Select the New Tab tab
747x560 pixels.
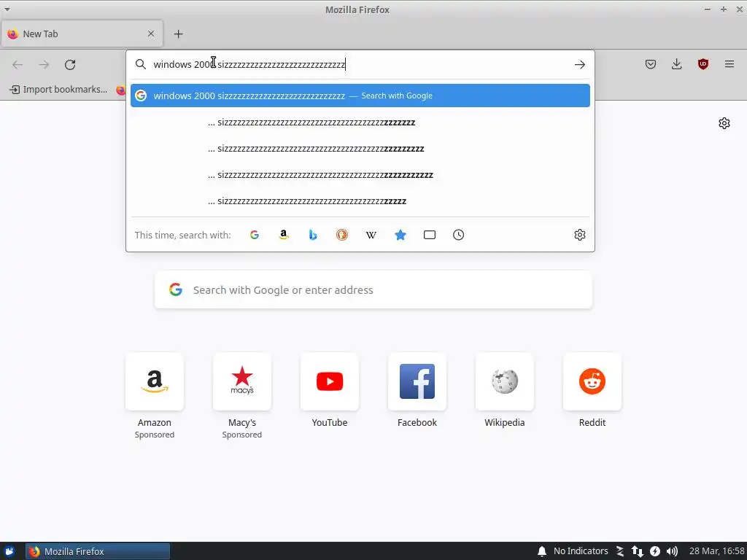tap(82, 34)
